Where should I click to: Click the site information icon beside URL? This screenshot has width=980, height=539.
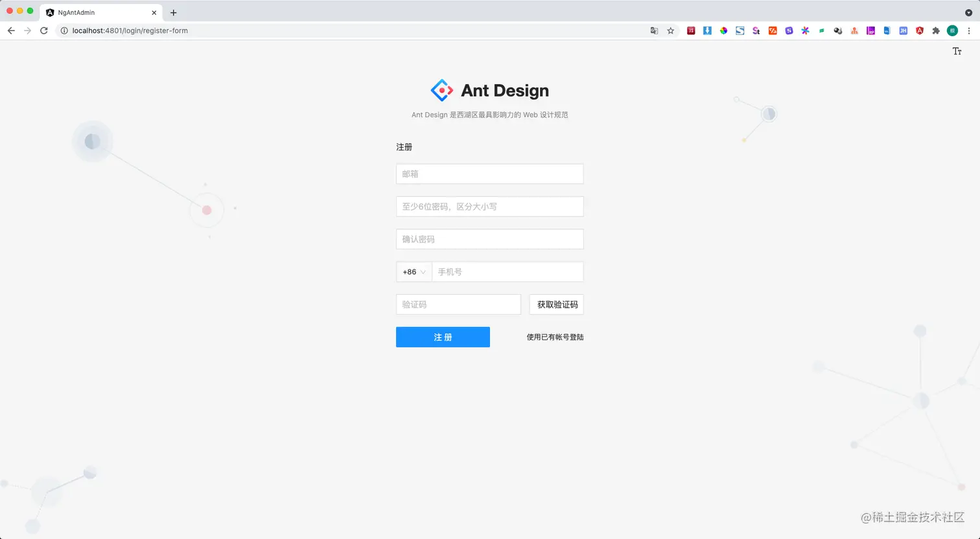click(x=64, y=30)
